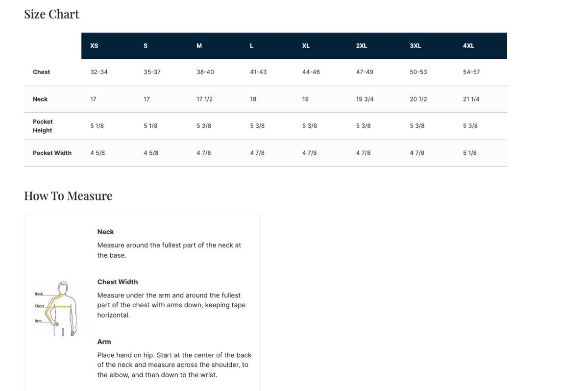The width and height of the screenshot is (588, 391).
Task: Click the 2XL column header
Action: tap(362, 46)
